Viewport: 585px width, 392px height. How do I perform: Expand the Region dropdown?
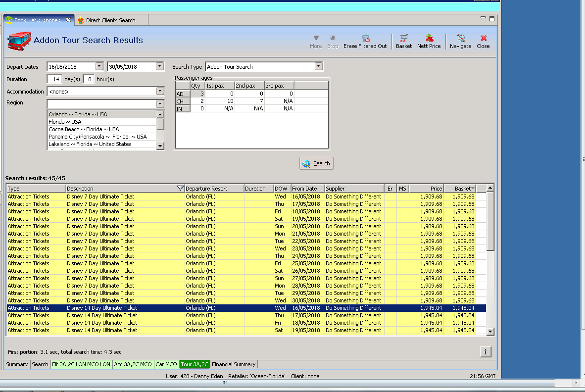pos(160,104)
